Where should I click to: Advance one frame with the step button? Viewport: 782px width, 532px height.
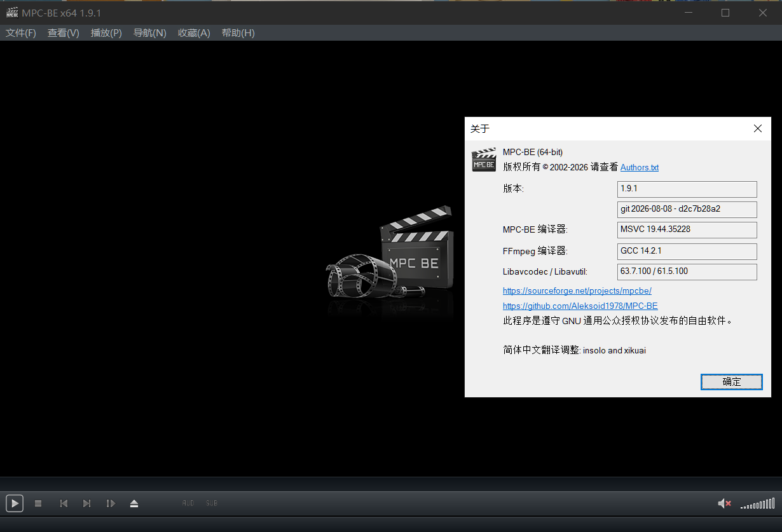[x=111, y=503]
